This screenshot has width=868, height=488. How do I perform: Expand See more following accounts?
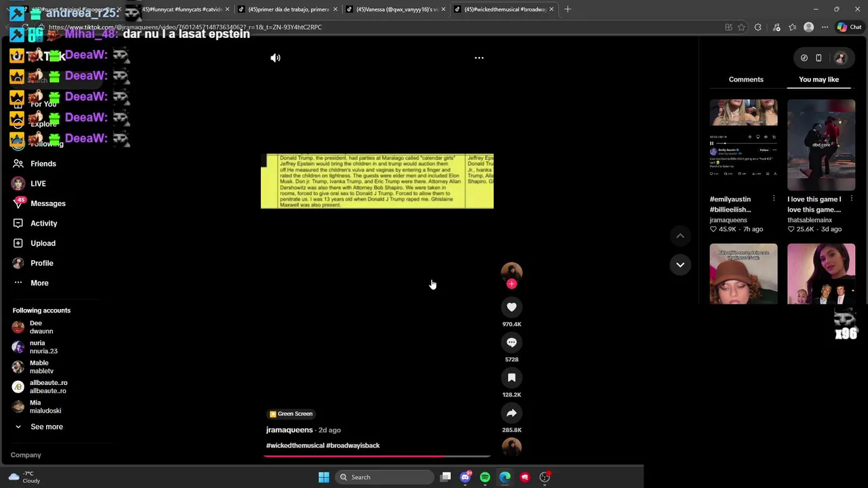click(x=46, y=426)
